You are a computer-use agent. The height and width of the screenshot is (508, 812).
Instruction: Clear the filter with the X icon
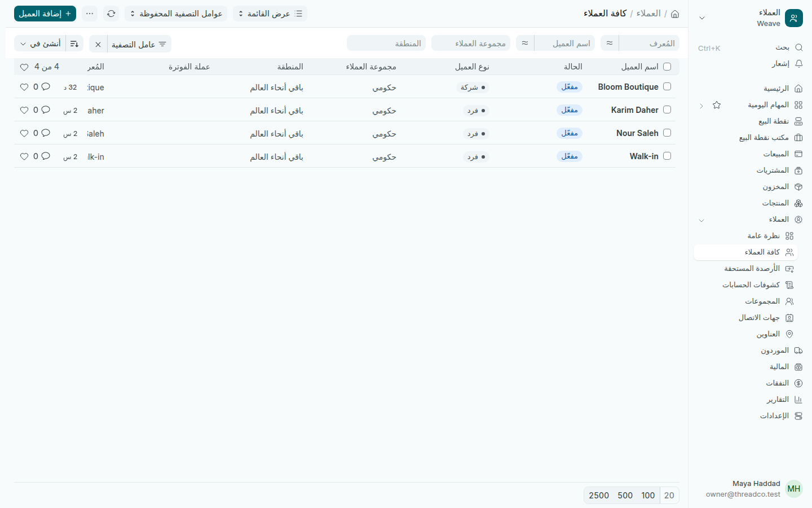(x=98, y=44)
